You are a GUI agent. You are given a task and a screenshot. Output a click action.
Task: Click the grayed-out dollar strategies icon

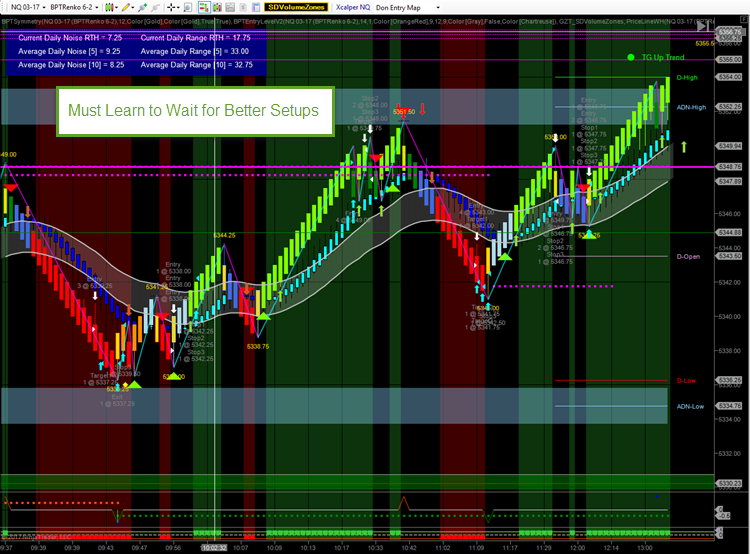pos(243,7)
